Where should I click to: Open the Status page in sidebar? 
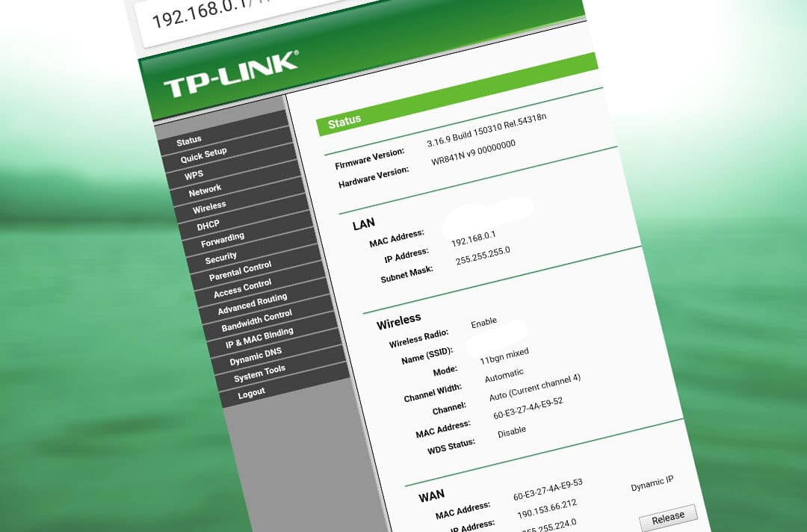point(189,141)
